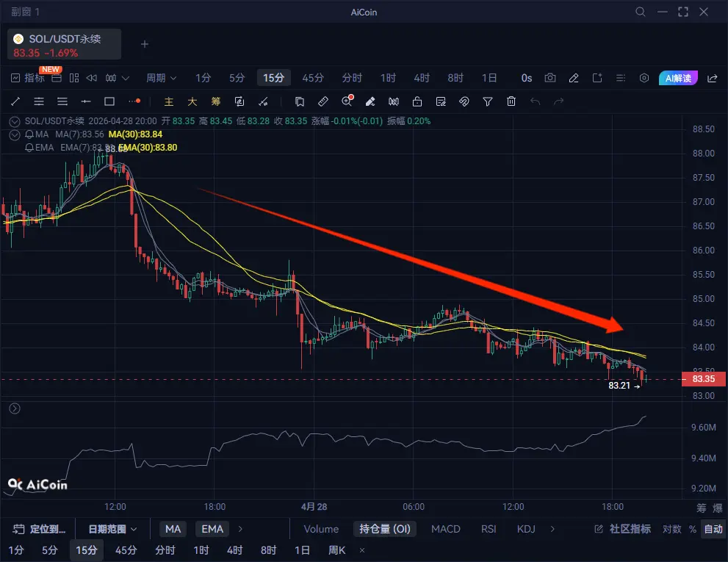Delete drawings with the trash icon
Viewport: 728px width, 562px height.
click(x=511, y=101)
